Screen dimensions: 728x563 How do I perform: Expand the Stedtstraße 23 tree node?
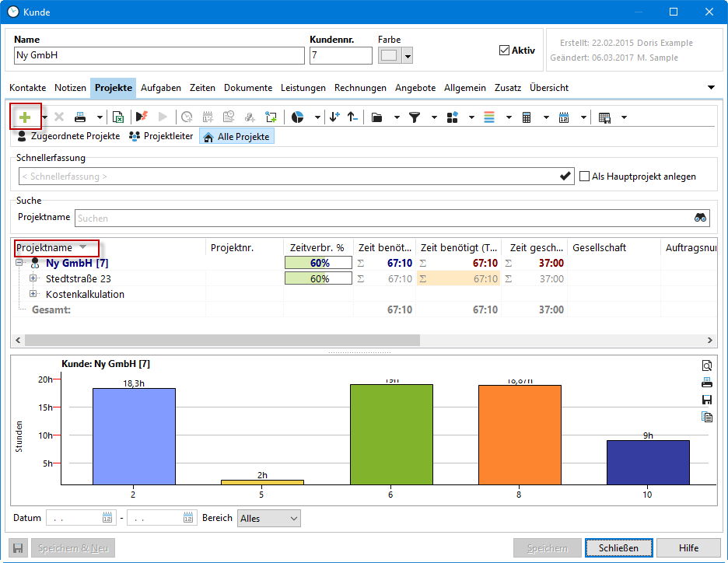click(x=33, y=278)
